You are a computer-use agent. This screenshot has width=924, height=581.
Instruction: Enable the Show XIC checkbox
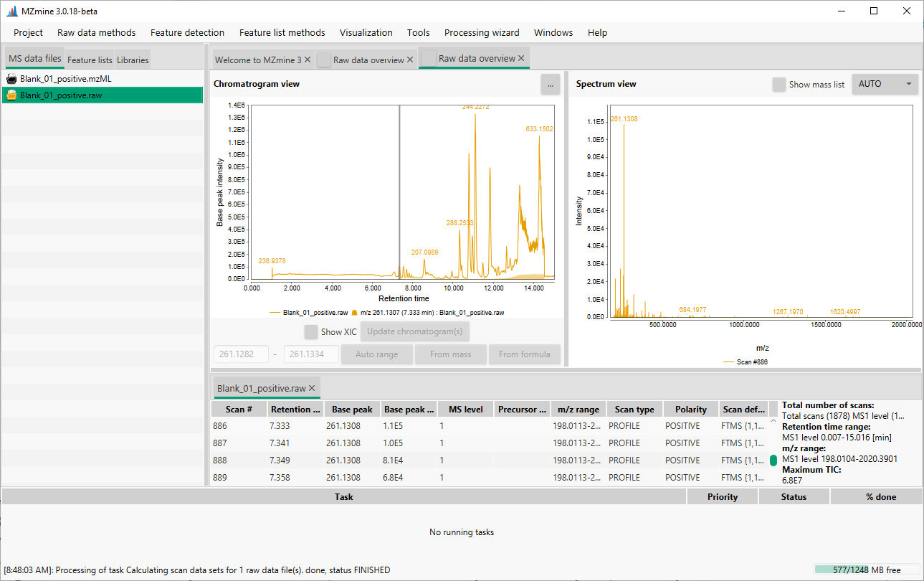(311, 331)
